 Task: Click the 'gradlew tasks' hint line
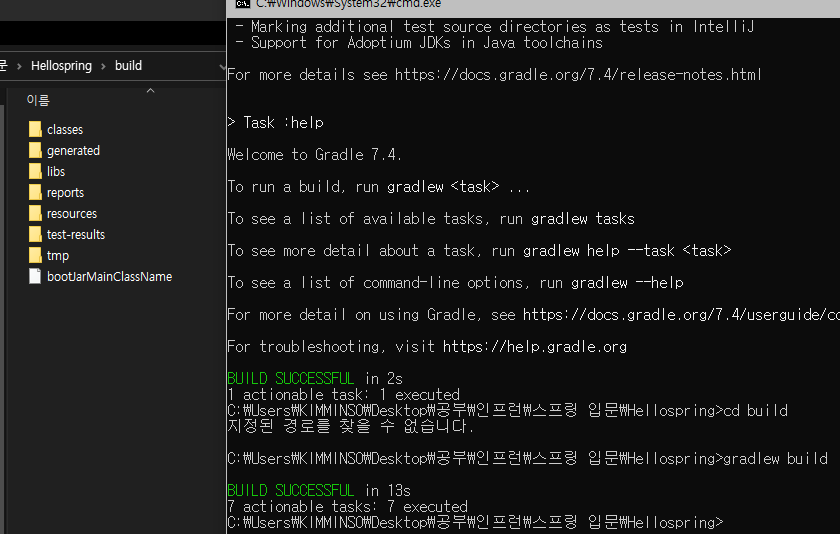tap(431, 219)
